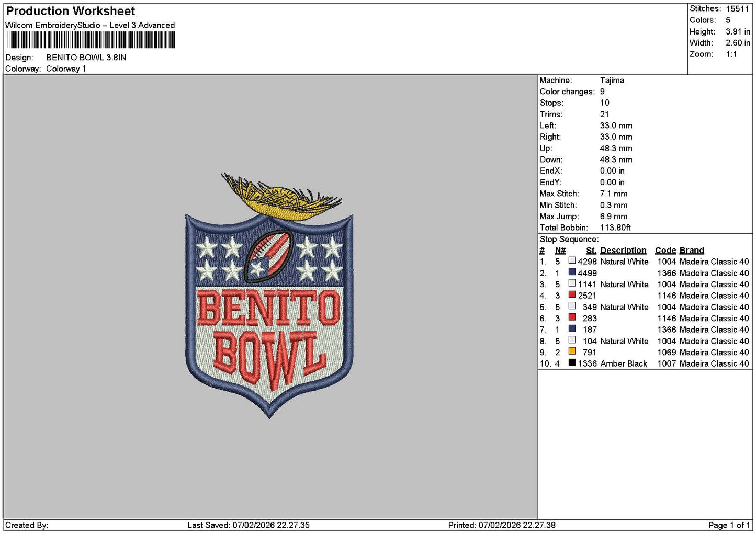Click the 'N#' column header
Viewport: 756px width, 534px height.
click(x=560, y=251)
